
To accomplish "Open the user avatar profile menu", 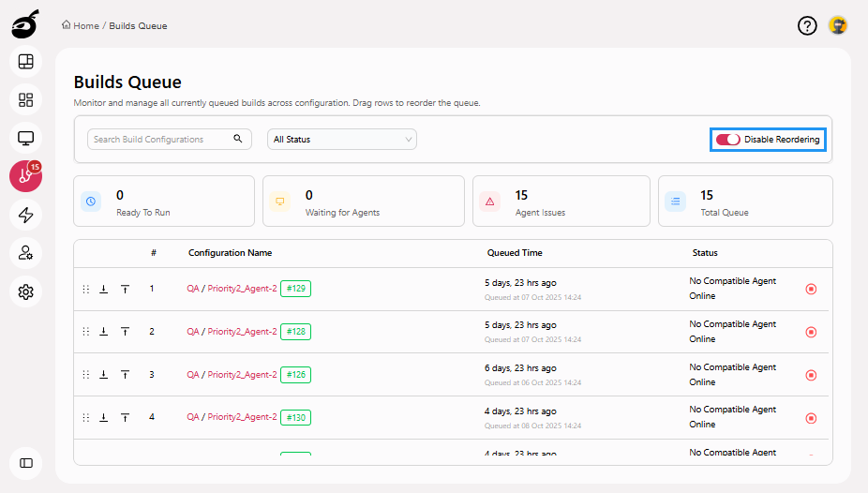I will click(838, 25).
